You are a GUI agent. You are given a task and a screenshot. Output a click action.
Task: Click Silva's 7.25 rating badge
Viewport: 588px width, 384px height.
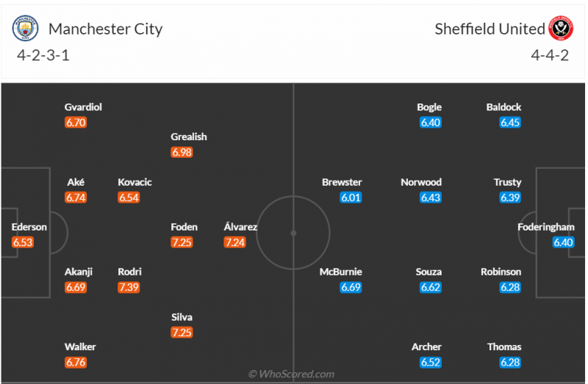pos(182,333)
